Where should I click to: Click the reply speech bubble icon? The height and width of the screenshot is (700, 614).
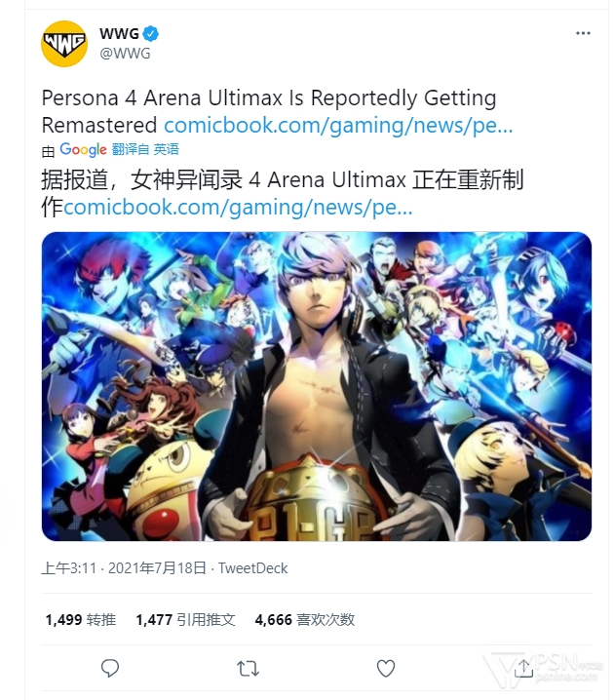click(110, 668)
